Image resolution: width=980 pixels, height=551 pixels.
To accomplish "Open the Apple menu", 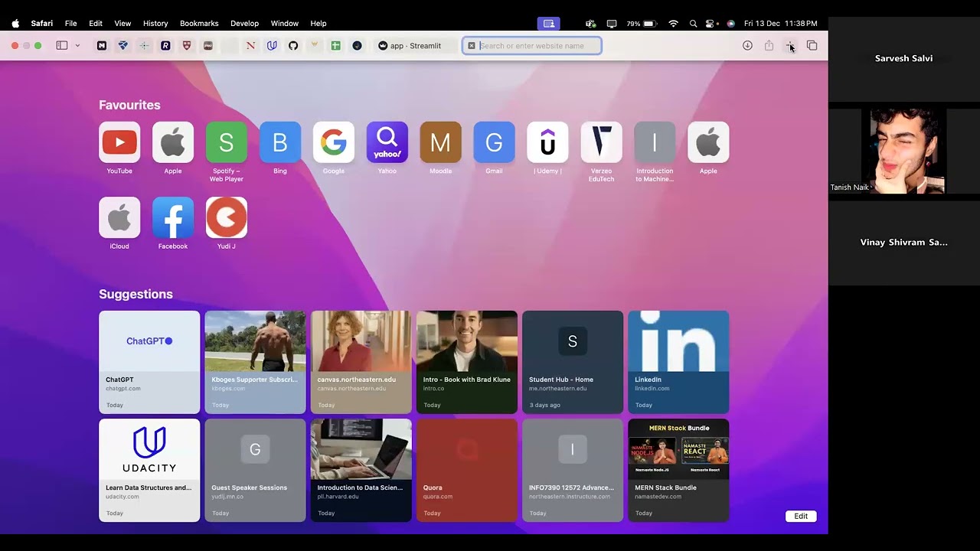I will point(15,24).
